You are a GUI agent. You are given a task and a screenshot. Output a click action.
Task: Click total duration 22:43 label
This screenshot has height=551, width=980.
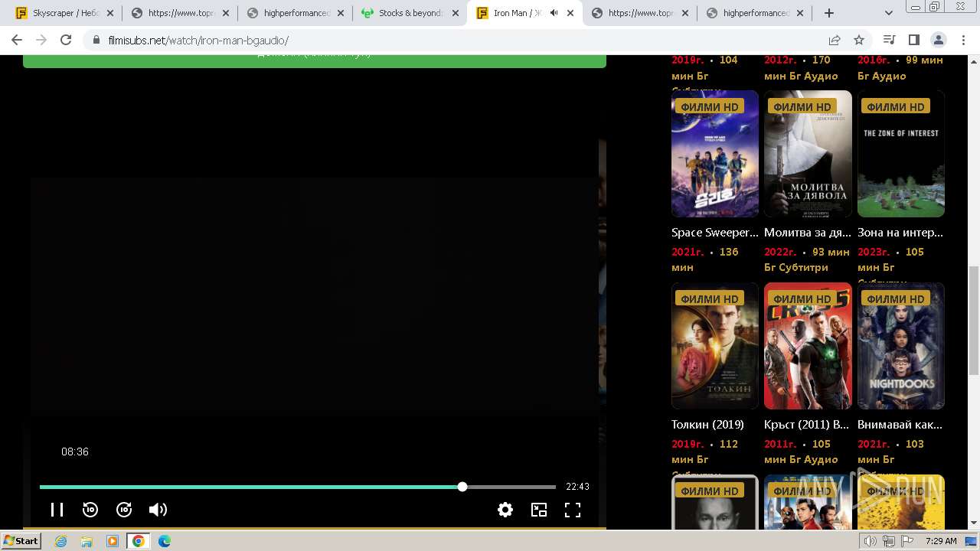point(577,487)
